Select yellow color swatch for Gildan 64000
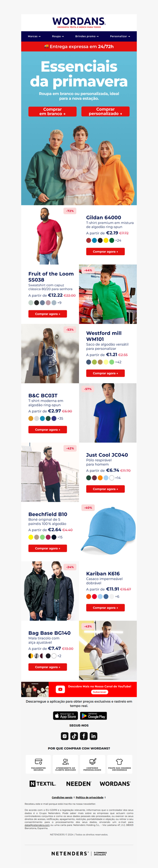 [x=106, y=240]
